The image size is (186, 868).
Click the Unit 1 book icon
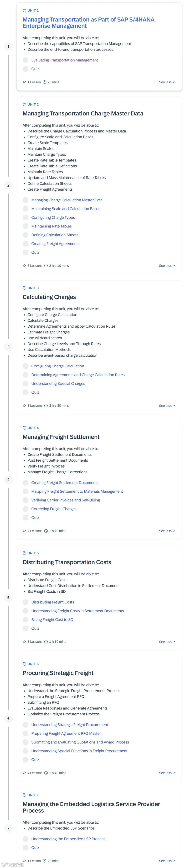[24, 11]
